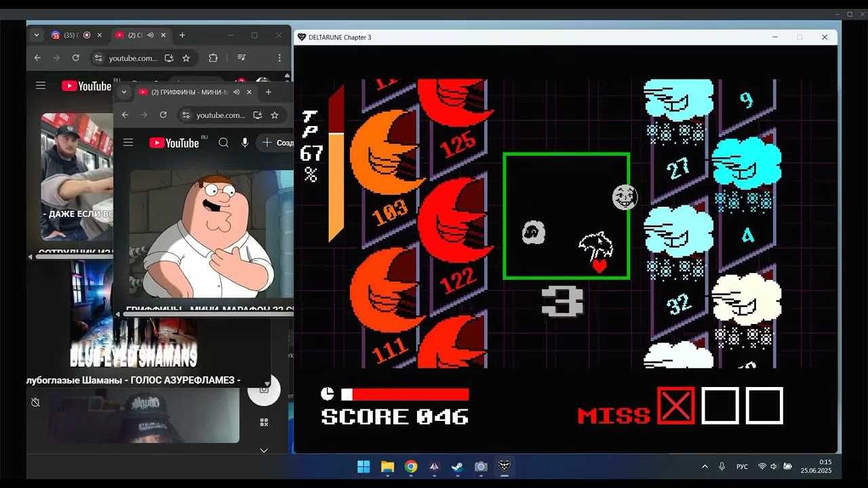Go back in the front Chrome window

(x=125, y=115)
